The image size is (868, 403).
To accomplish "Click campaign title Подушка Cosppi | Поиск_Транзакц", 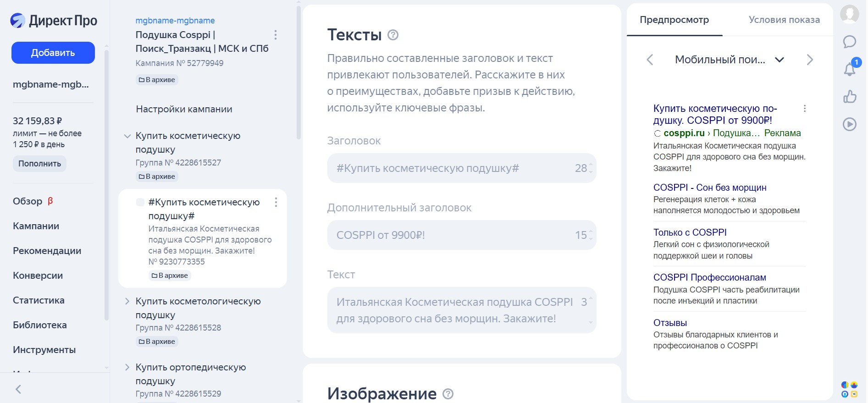I will 202,42.
